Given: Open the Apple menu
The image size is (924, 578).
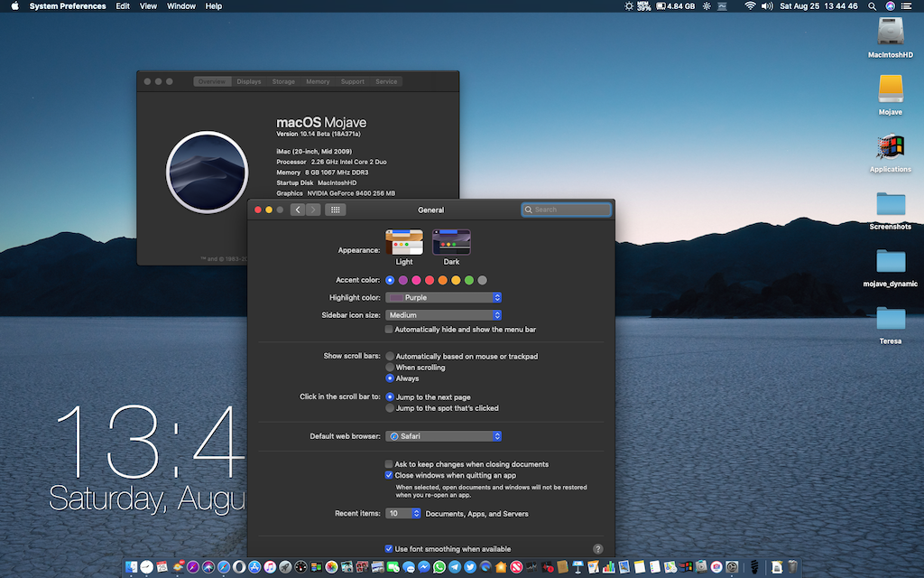Looking at the screenshot, I should 14,6.
